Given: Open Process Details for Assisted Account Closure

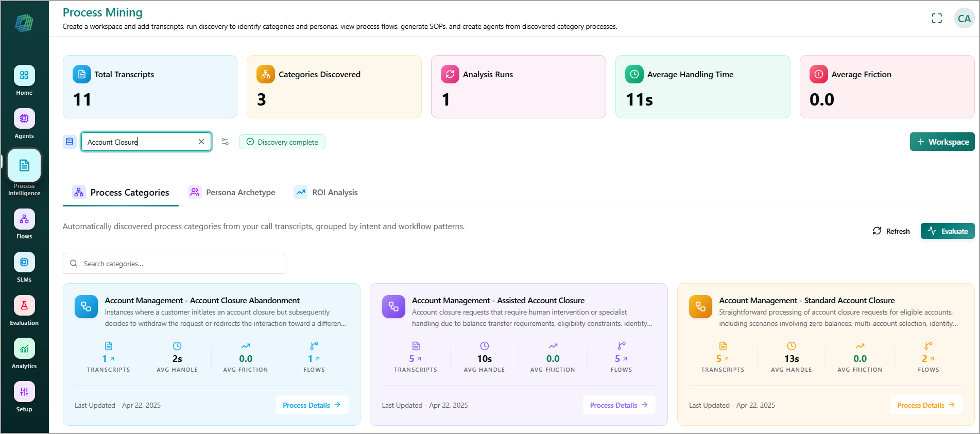Looking at the screenshot, I should coord(619,405).
